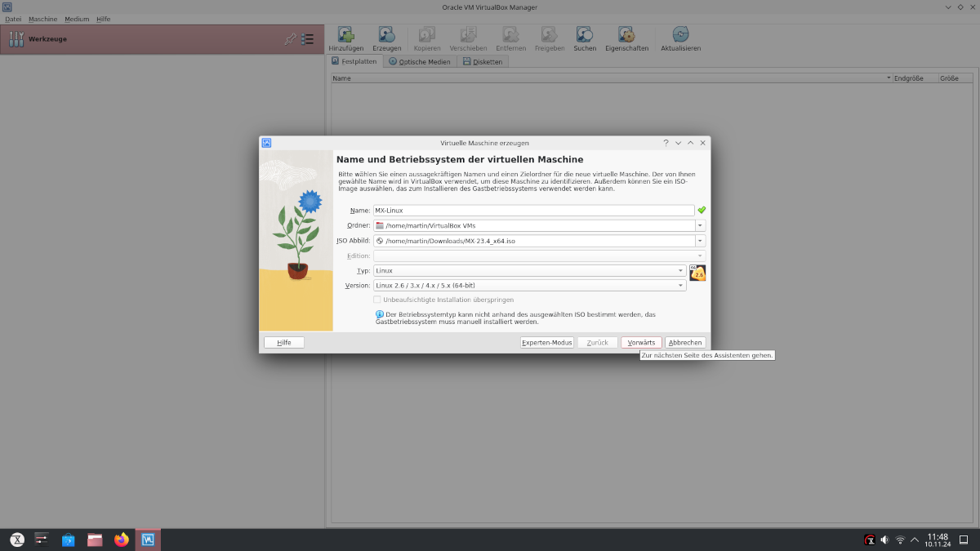The height and width of the screenshot is (551, 980).
Task: Click the blue info icon in the dialog
Action: point(379,314)
